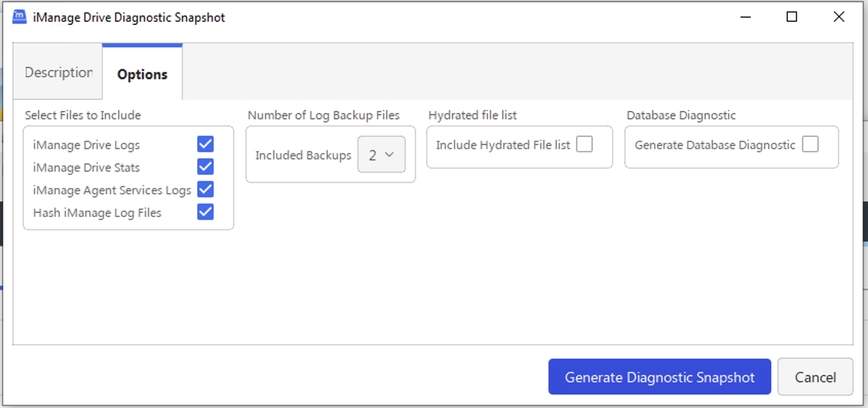This screenshot has width=868, height=408.
Task: Select the Options tab
Action: 142,75
